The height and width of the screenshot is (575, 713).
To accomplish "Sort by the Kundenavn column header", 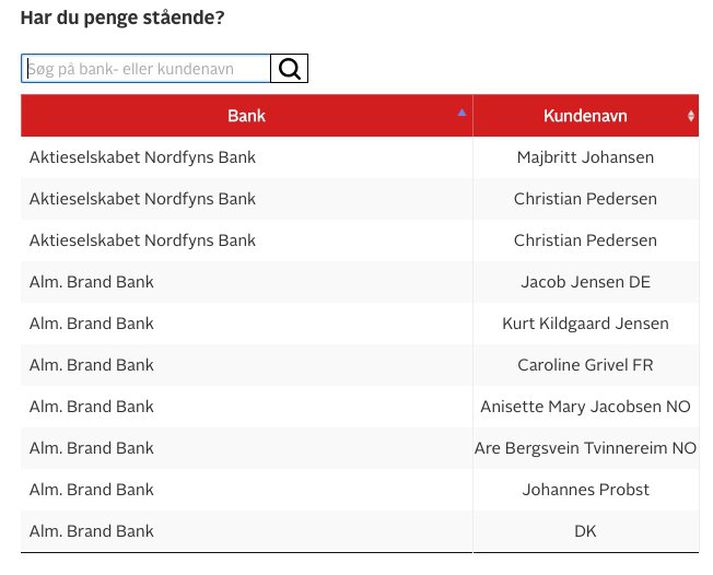I will coord(586,115).
